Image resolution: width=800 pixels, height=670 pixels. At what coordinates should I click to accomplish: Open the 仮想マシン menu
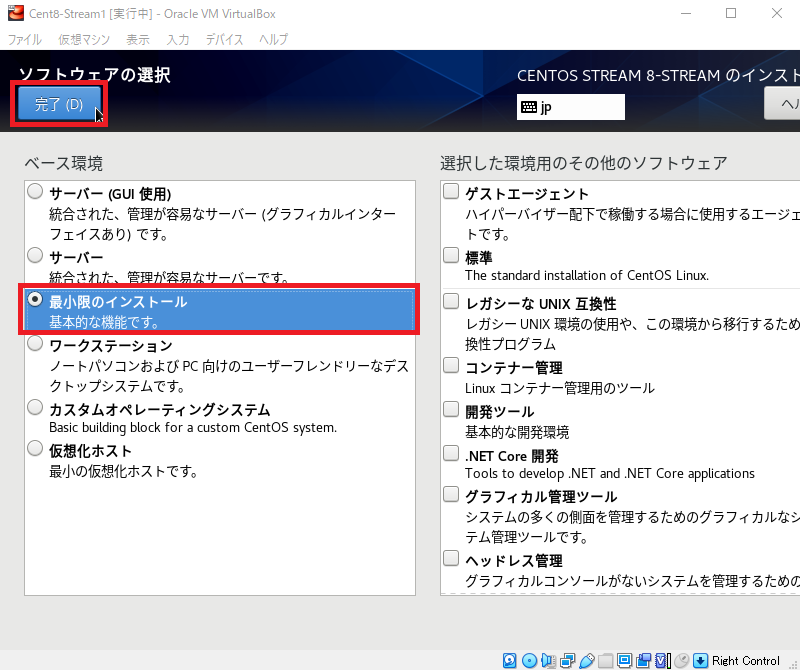[84, 39]
